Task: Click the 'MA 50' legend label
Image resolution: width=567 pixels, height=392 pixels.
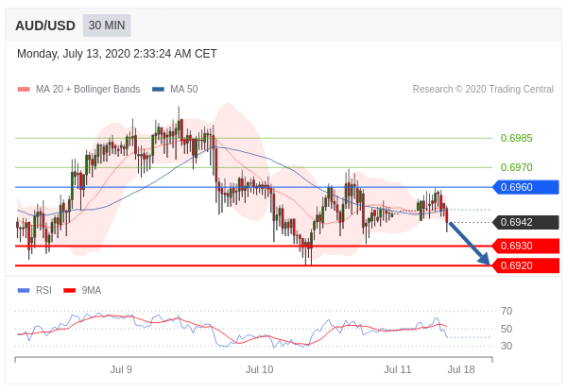Action: [184, 89]
